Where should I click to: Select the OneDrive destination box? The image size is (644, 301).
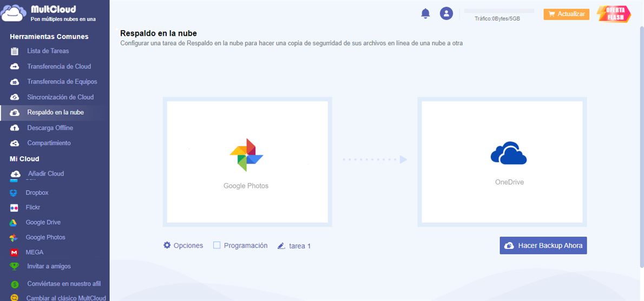coord(502,162)
